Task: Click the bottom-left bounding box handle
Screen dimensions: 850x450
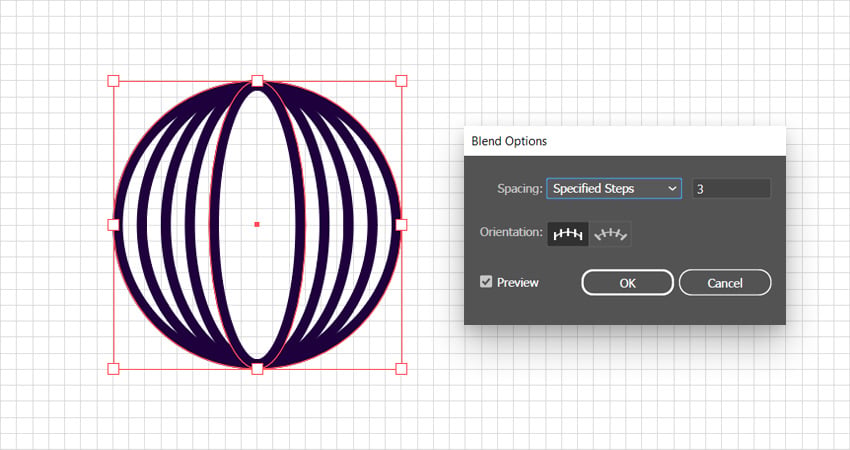Action: [x=113, y=369]
